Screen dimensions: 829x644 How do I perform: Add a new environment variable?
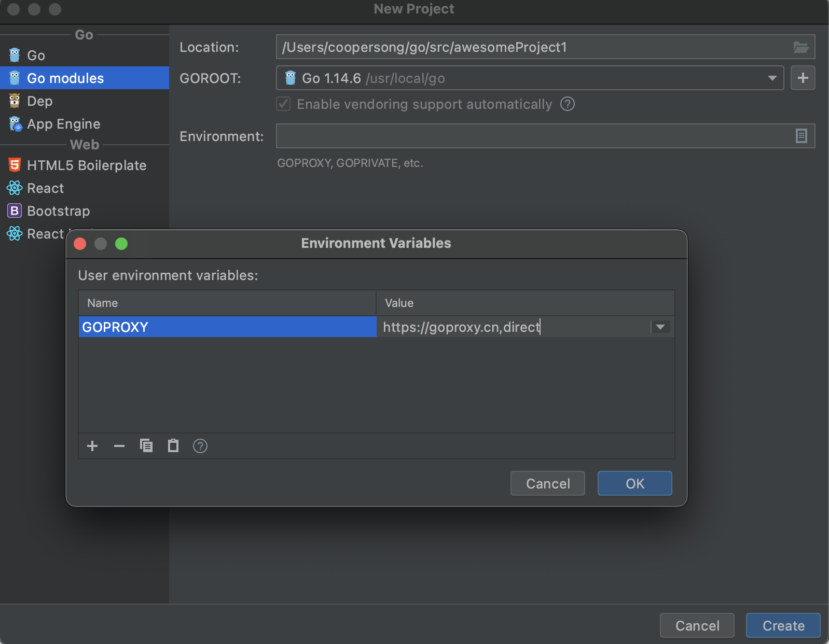(92, 446)
